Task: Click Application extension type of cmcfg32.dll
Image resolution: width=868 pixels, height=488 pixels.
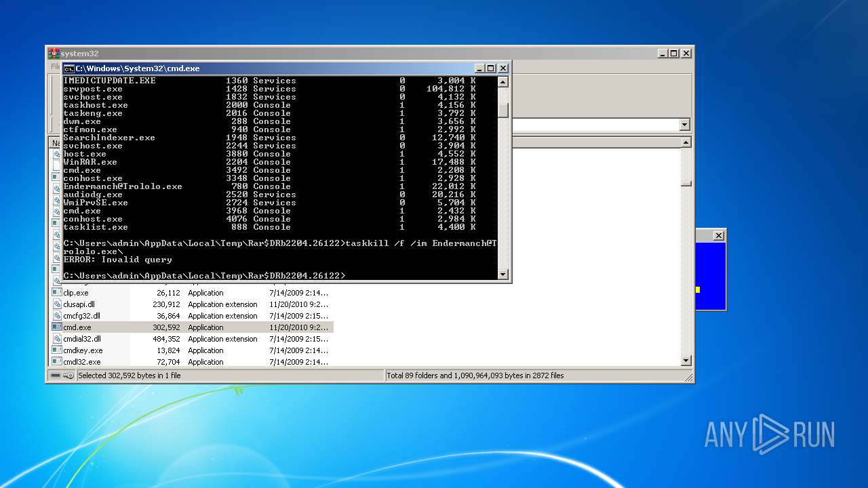Action: coord(222,316)
